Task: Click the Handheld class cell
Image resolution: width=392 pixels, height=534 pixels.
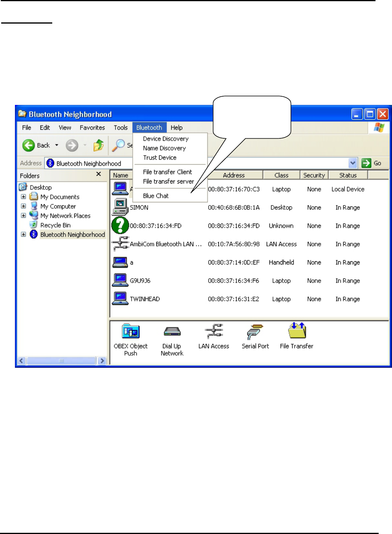Action: (281, 262)
